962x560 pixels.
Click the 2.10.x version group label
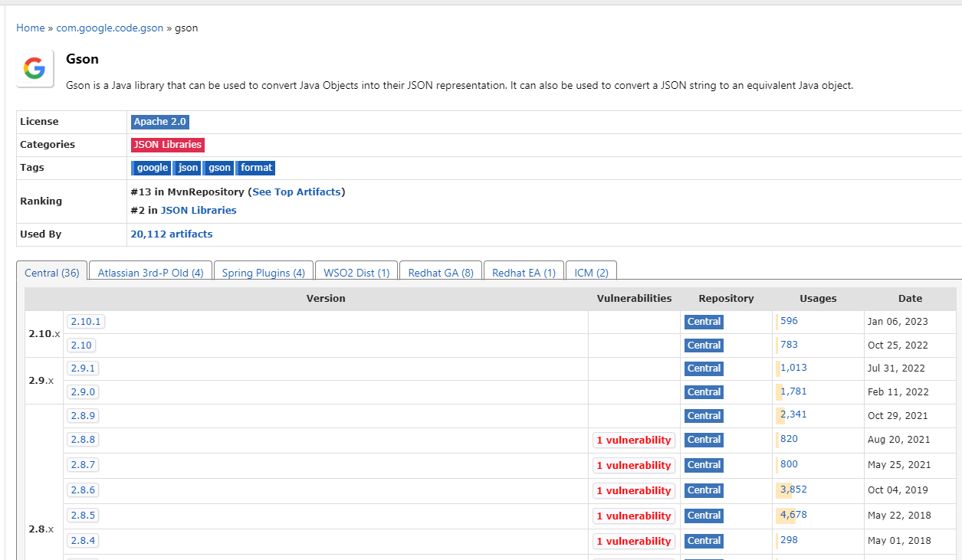point(44,334)
